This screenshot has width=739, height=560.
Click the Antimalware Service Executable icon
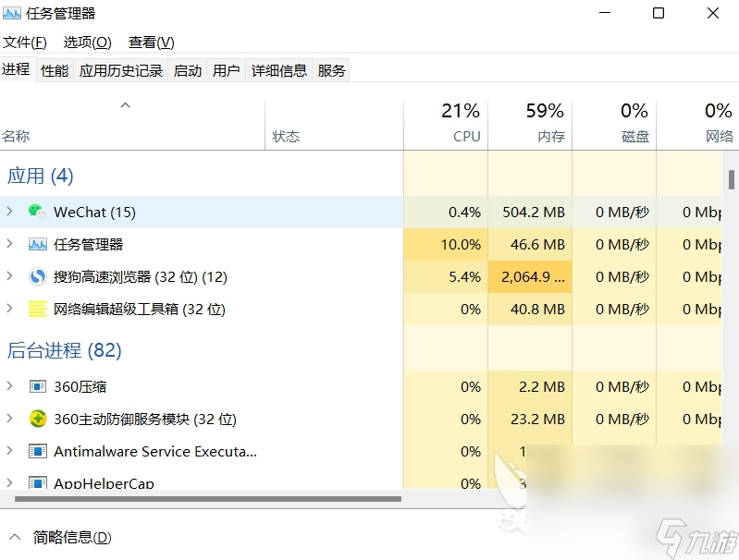[x=38, y=451]
